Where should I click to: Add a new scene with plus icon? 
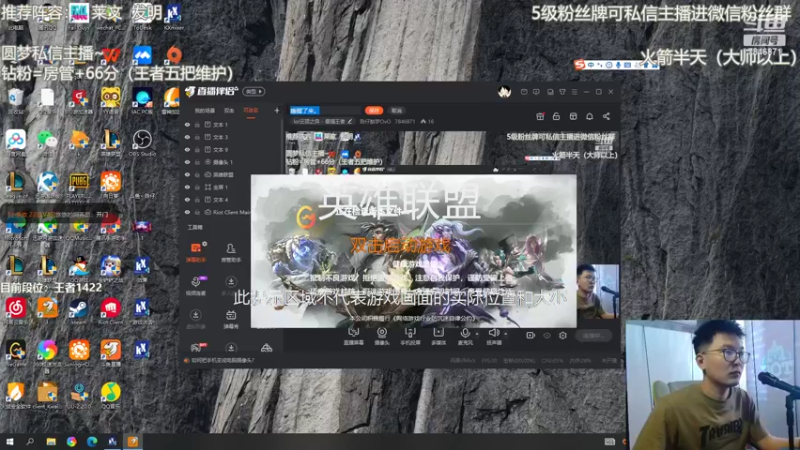click(277, 110)
